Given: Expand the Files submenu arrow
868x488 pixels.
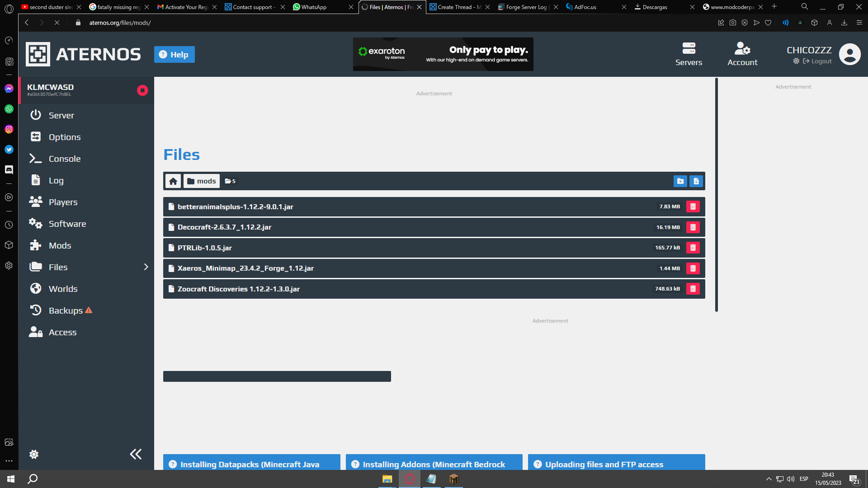Looking at the screenshot, I should point(146,267).
